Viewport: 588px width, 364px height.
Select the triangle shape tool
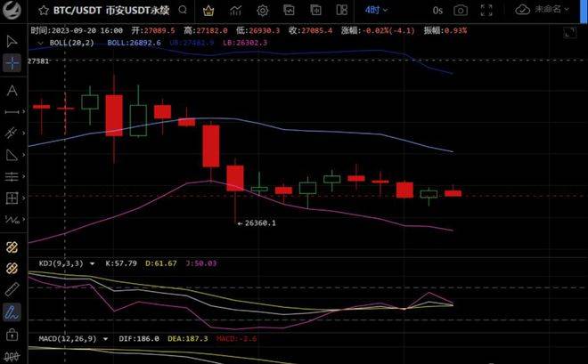coord(12,155)
